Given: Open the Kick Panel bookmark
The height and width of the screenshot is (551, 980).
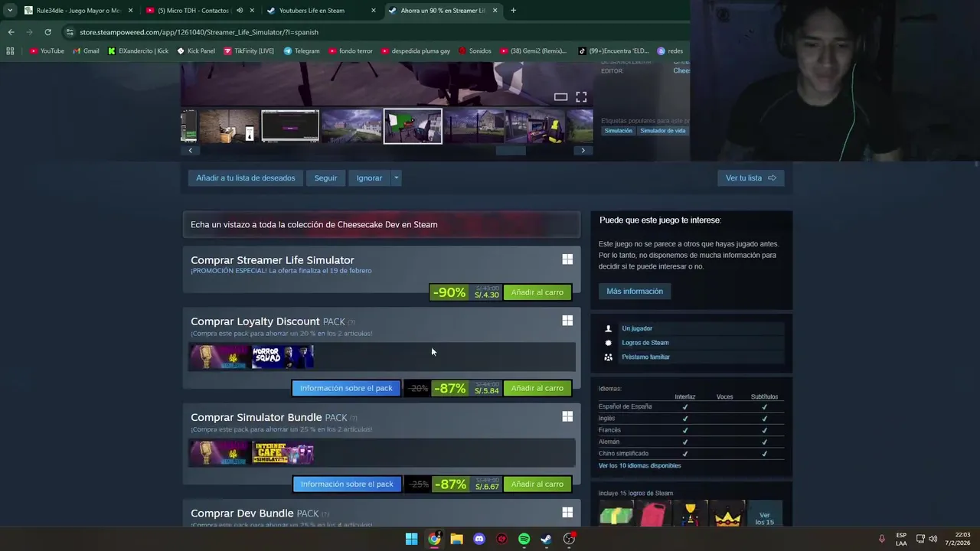Looking at the screenshot, I should tap(196, 51).
